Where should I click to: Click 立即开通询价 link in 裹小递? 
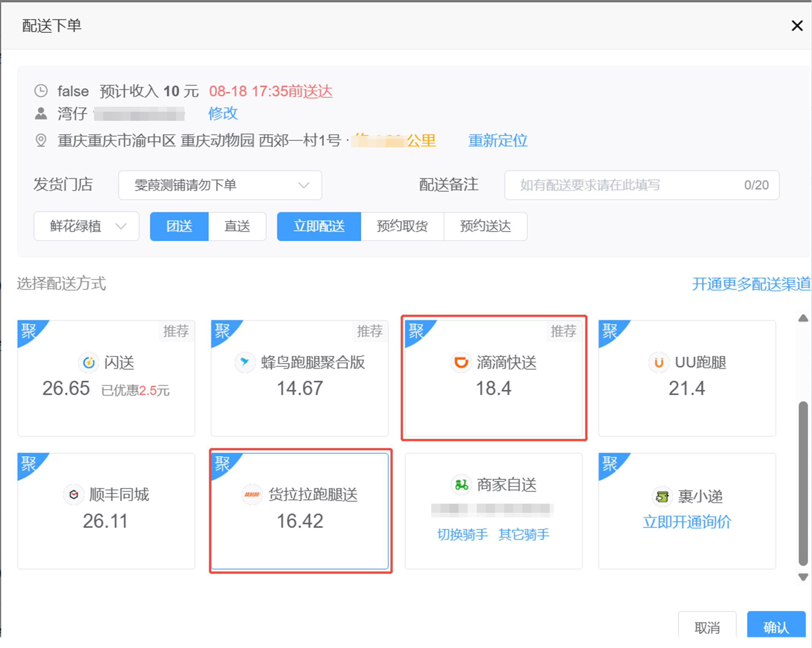click(687, 522)
